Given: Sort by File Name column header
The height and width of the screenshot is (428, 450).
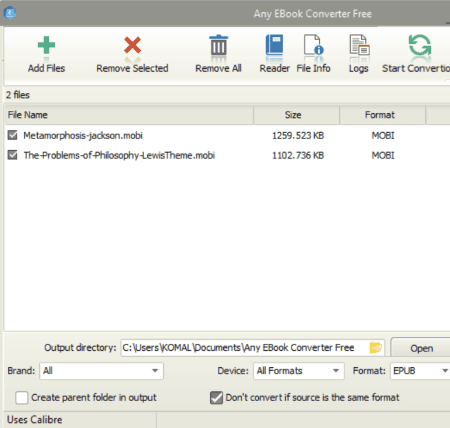Looking at the screenshot, I should 129,115.
